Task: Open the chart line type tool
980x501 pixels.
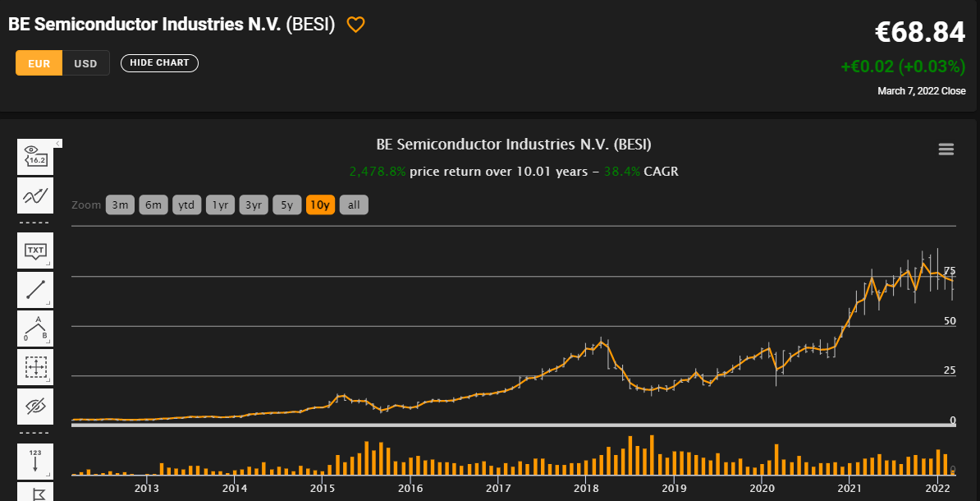Action: click(x=35, y=195)
